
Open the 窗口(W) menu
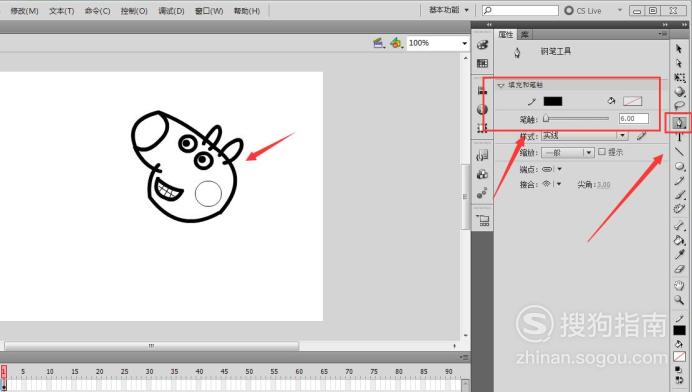pos(209,11)
